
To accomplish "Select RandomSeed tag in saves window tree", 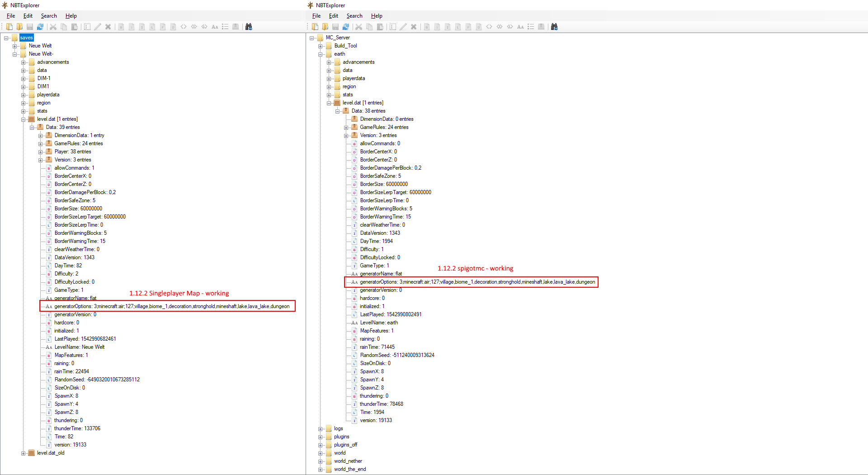I will 97,380.
